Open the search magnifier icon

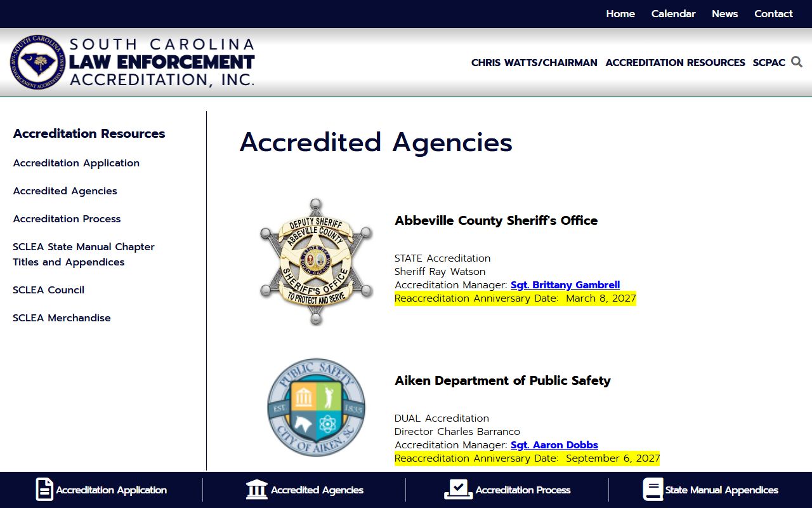[797, 62]
